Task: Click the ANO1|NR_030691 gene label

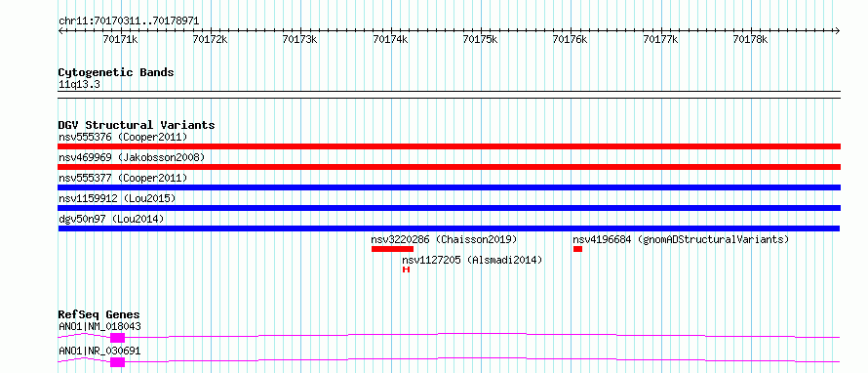Action: (99, 351)
